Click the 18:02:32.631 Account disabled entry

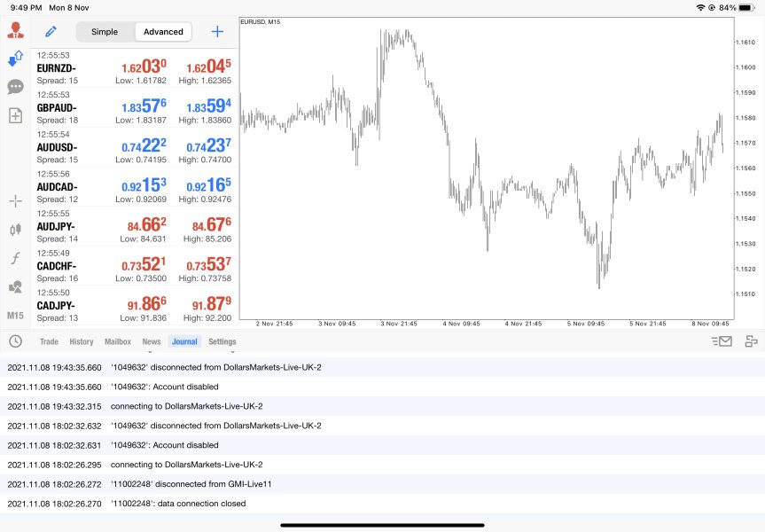pos(383,445)
